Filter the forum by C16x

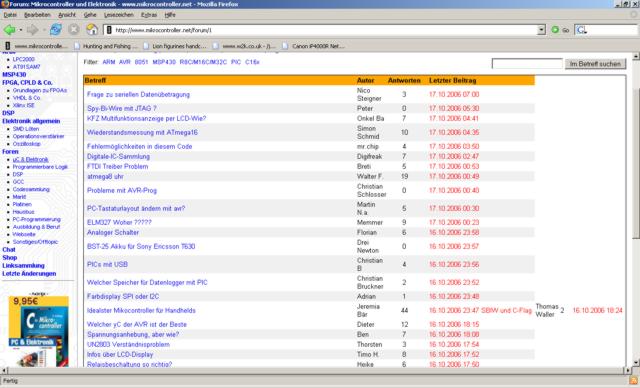(x=252, y=62)
